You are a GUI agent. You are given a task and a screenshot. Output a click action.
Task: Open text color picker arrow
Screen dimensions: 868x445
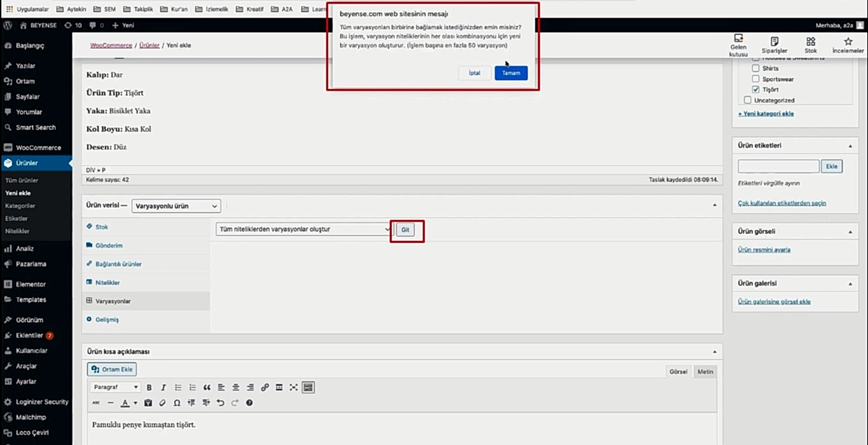[135, 402]
